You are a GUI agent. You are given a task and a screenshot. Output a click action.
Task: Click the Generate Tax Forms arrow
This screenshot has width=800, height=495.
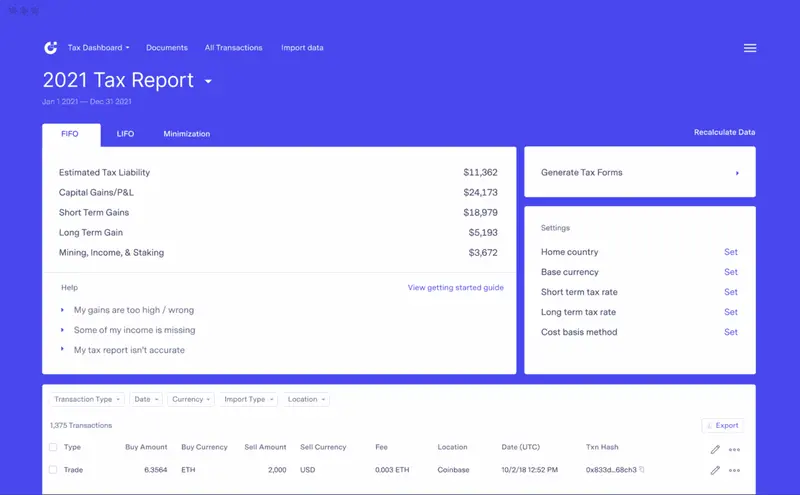click(737, 173)
